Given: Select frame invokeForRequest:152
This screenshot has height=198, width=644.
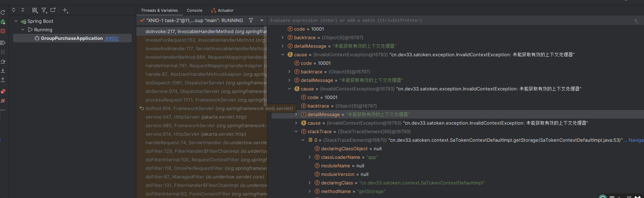Looking at the screenshot, I should (201, 40).
